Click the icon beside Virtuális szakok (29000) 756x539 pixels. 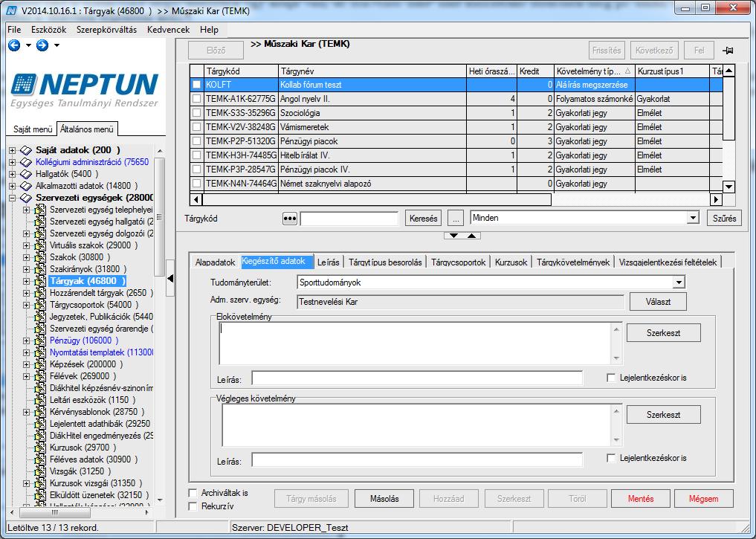pyautogui.click(x=40, y=245)
